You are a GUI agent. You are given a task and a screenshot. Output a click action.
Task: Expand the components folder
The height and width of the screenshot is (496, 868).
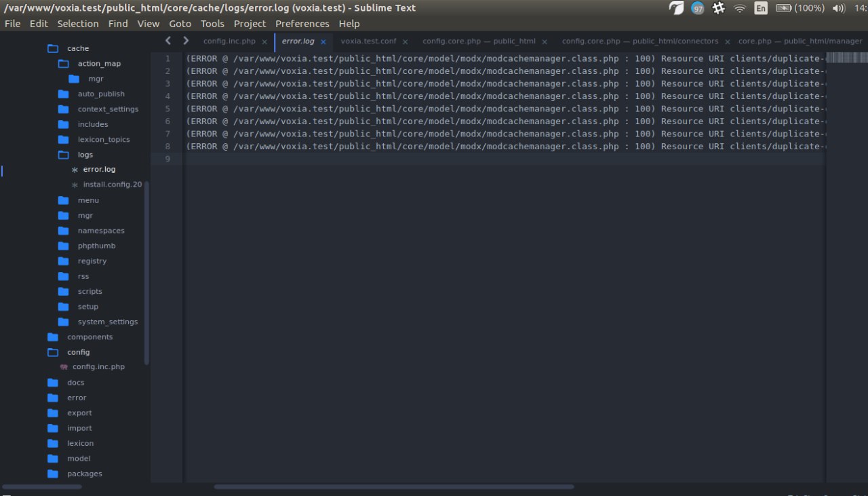(53, 337)
